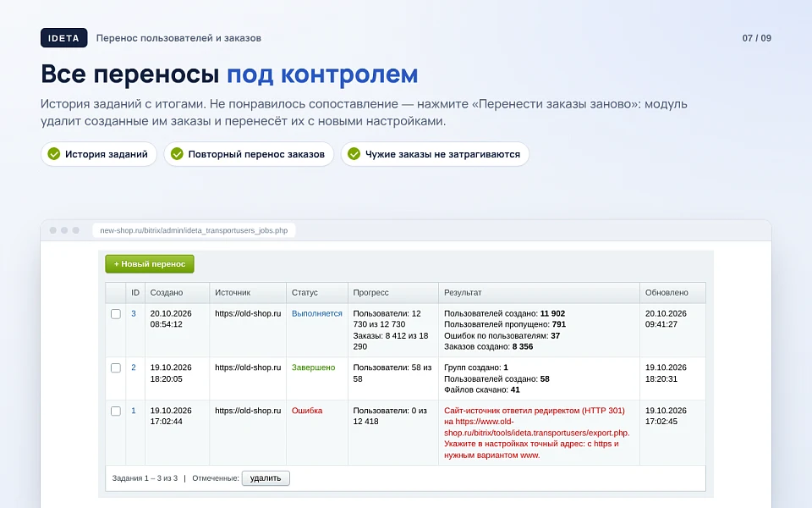
Task: Click the source https://old-shop.ru in job 2 row
Action: 248,367
